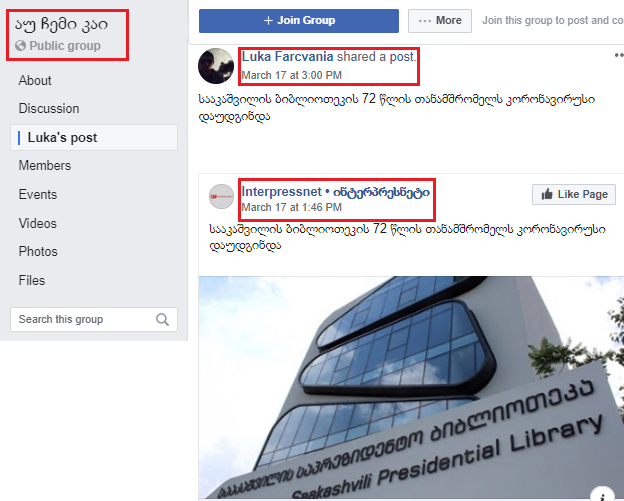Screen dimensions: 624x501
Task: Click the Like Page button
Action: point(574,194)
